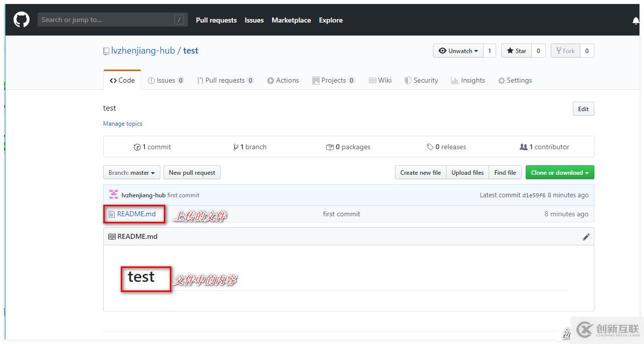Open the lvzhenjiang-hub owner profile link
Viewport: 644px width, 344px height.
pyautogui.click(x=143, y=51)
